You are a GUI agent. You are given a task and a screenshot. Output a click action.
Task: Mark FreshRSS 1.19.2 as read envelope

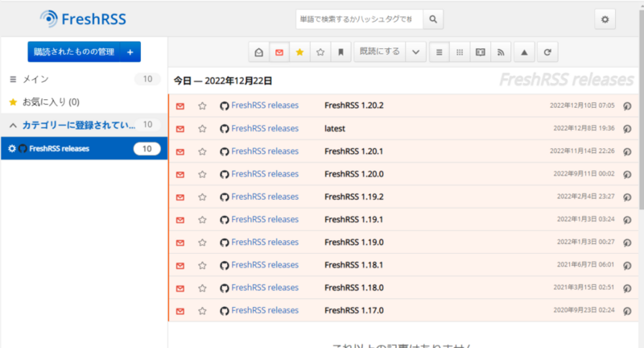click(x=180, y=197)
